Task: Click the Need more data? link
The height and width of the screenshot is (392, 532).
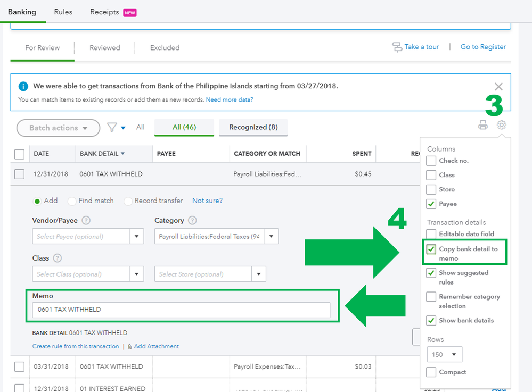Action: tap(230, 99)
